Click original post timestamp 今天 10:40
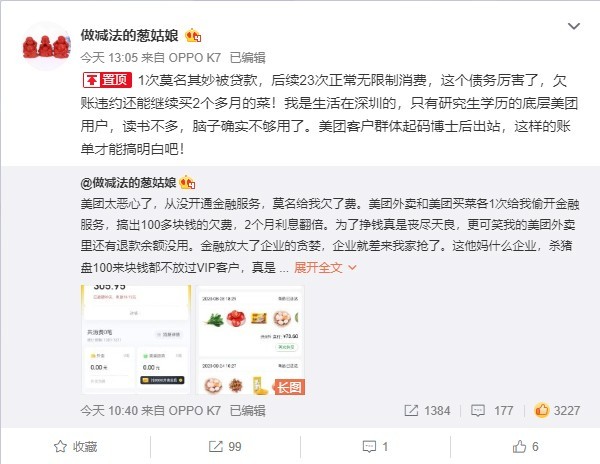 click(x=109, y=411)
